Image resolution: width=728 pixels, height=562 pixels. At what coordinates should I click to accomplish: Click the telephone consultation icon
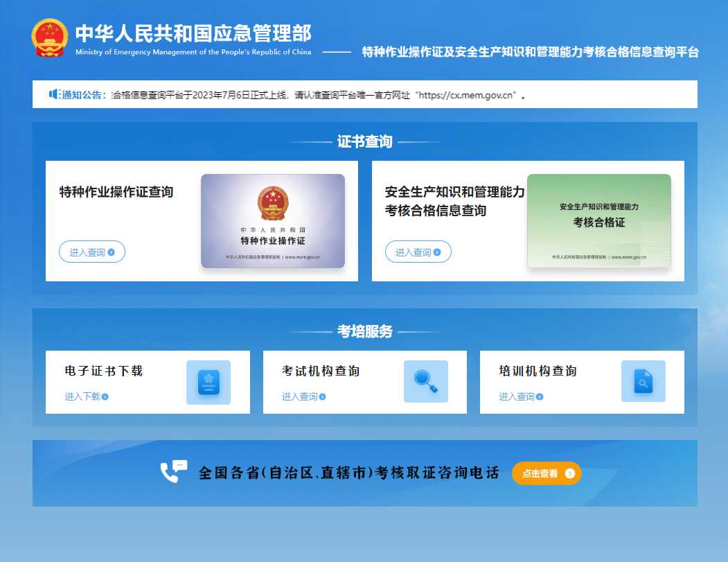click(x=174, y=471)
